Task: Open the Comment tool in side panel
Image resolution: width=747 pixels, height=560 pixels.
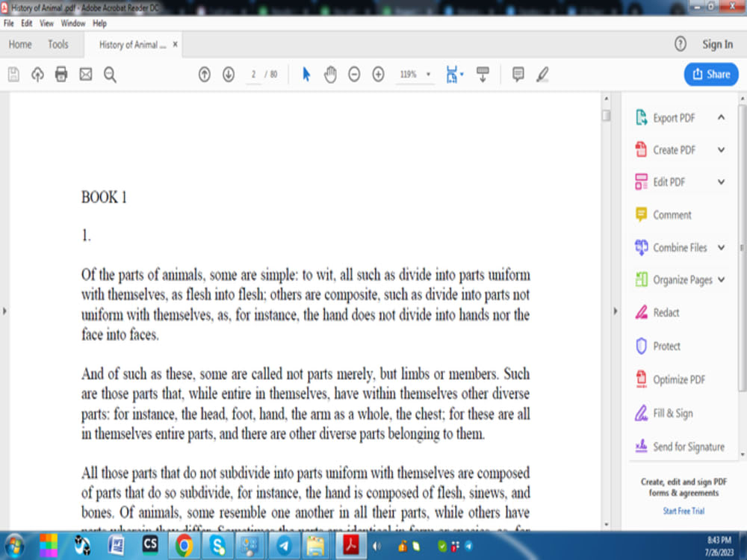Action: click(672, 215)
